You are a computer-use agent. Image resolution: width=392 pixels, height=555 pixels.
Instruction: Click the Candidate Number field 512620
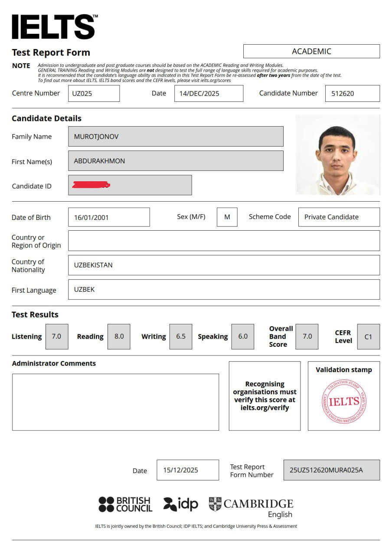[x=352, y=94]
